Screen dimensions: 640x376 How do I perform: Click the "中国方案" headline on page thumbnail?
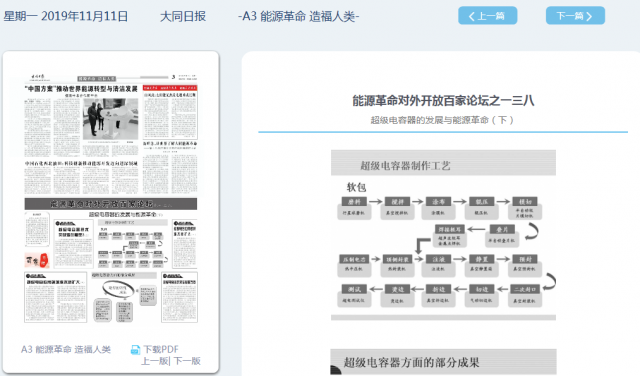[81, 88]
